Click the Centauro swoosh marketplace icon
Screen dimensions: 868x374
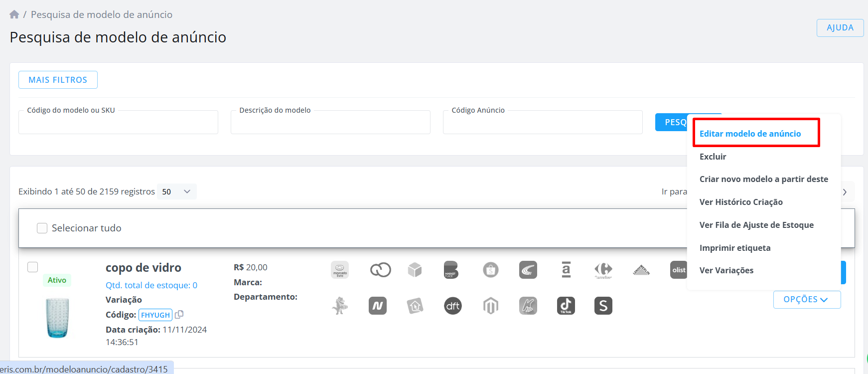[x=528, y=270]
